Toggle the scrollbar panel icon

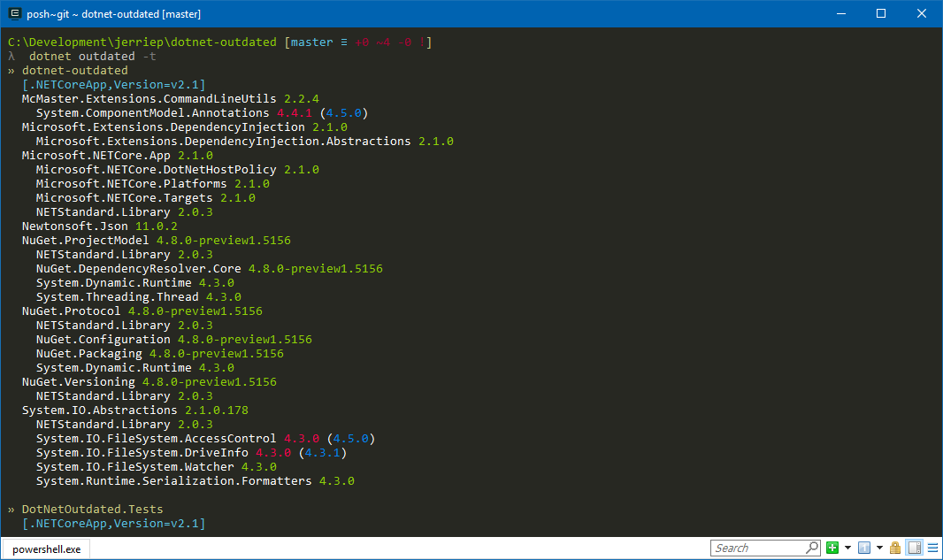pyautogui.click(x=915, y=548)
